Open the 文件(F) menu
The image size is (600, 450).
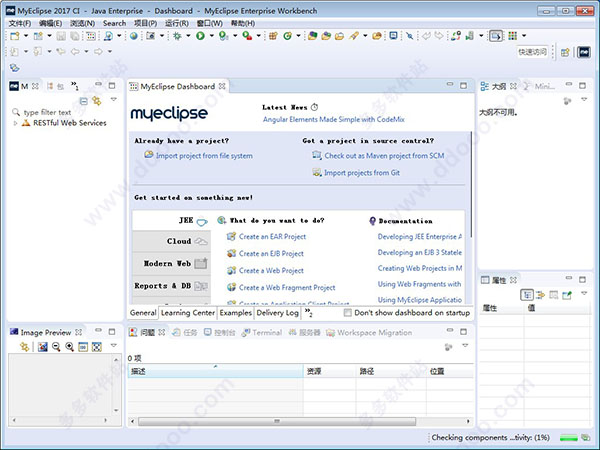(20, 23)
